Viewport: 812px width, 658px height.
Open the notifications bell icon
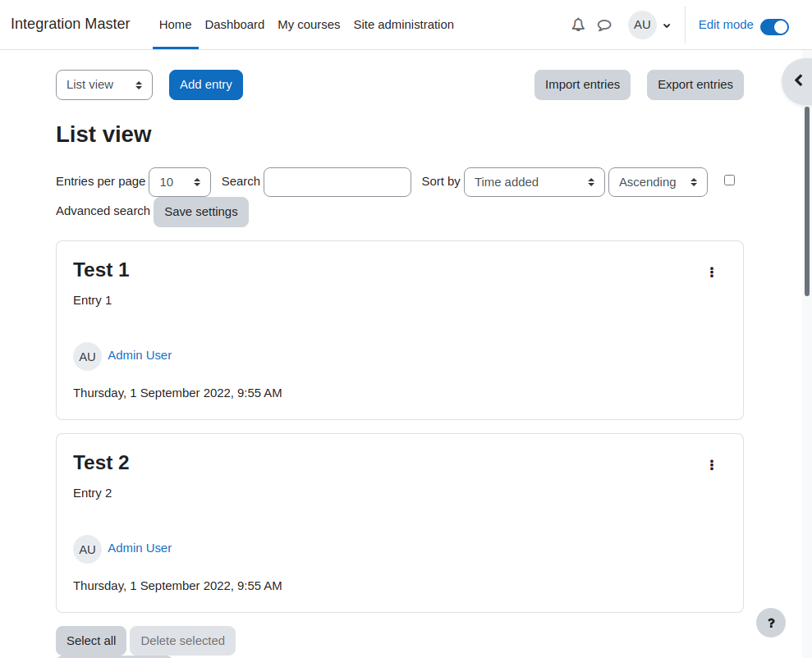point(578,25)
